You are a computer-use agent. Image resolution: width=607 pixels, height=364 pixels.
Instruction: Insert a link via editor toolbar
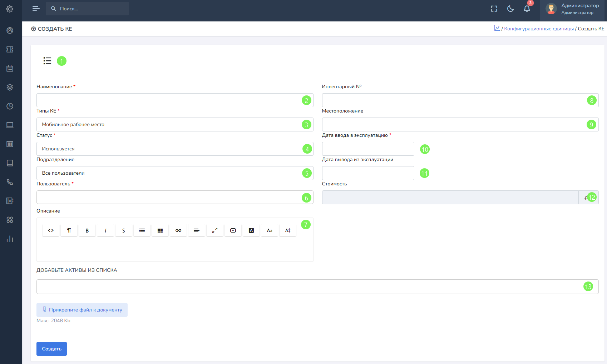click(x=178, y=230)
